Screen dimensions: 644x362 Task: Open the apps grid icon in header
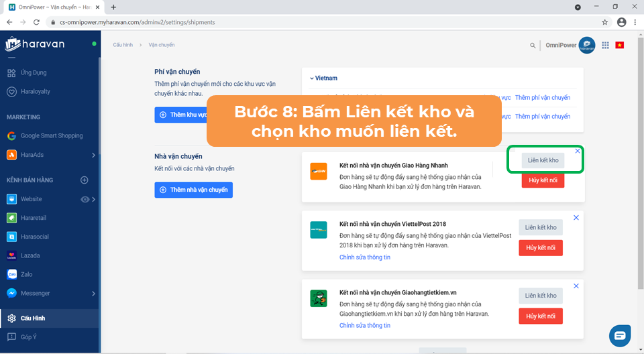point(605,45)
